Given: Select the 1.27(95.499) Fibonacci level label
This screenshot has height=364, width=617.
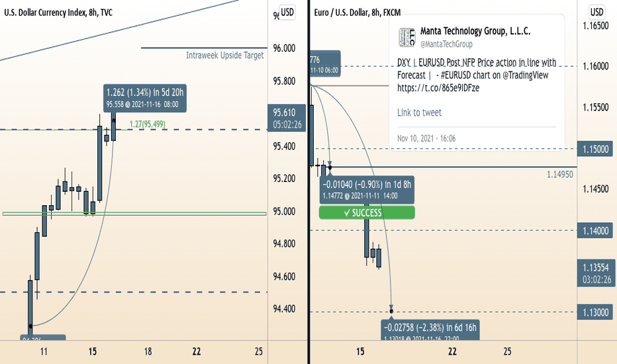Looking at the screenshot, I should pos(147,124).
